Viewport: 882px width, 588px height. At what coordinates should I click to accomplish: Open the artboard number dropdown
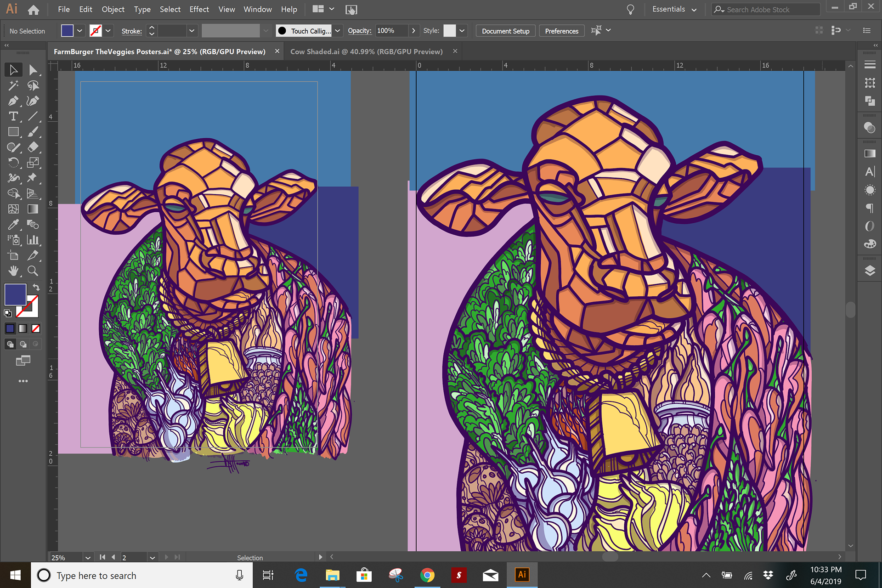(x=152, y=557)
